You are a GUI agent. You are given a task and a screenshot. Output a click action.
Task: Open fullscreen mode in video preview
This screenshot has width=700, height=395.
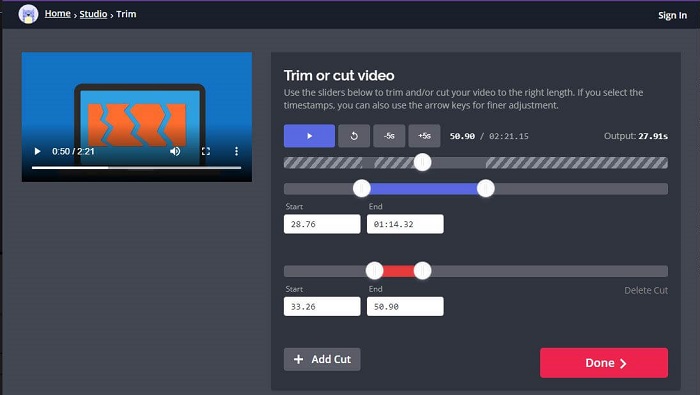pos(206,151)
